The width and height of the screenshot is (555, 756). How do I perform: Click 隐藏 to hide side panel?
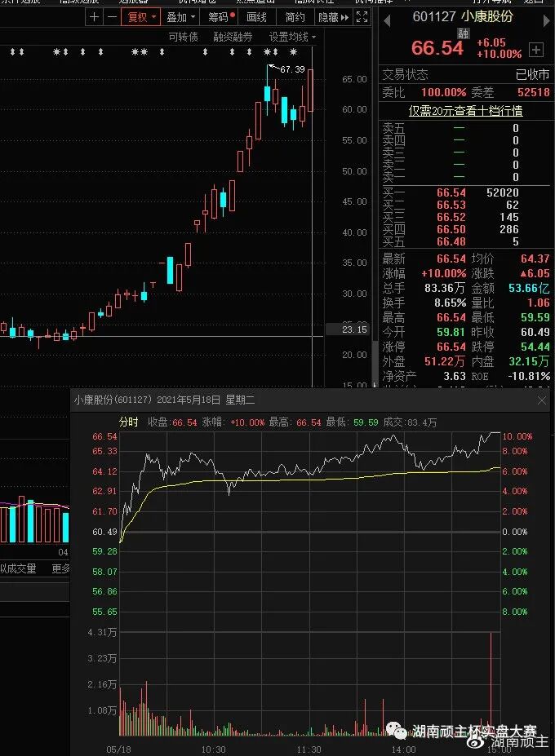[x=333, y=17]
